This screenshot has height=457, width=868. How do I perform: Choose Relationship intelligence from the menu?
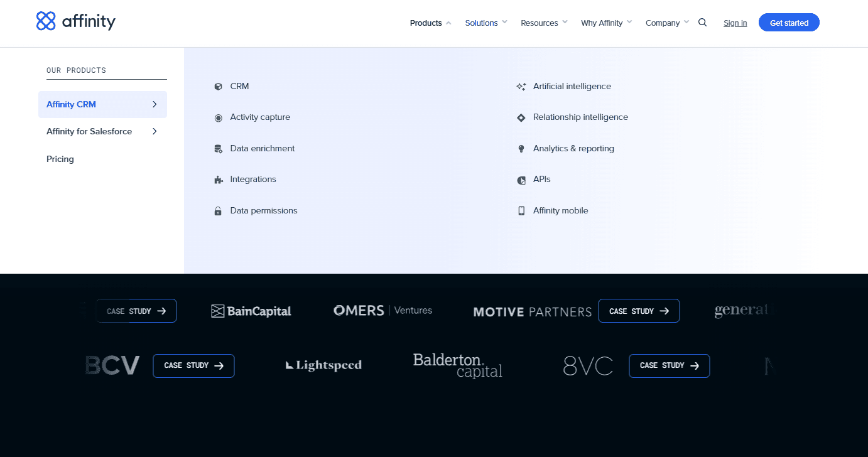(x=580, y=117)
